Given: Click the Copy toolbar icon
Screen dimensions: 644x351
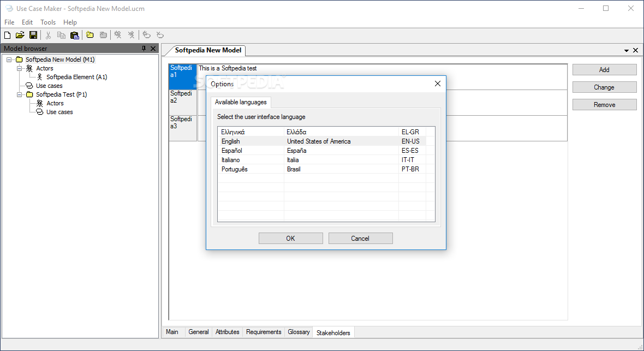Looking at the screenshot, I should tap(61, 35).
